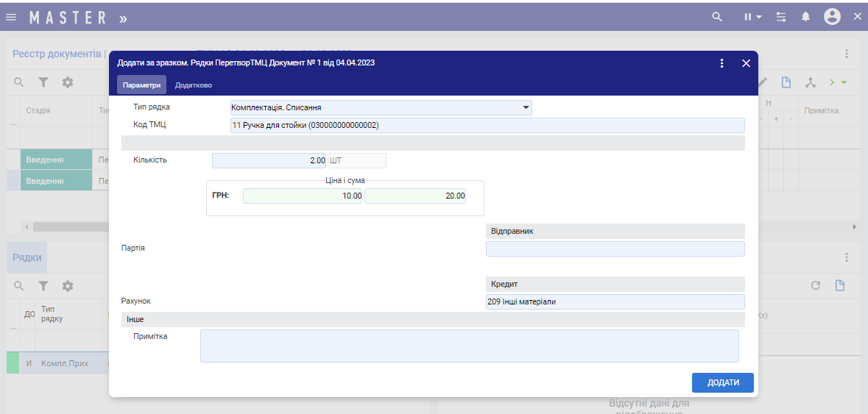This screenshot has width=868, height=414.
Task: Expand the Тип рядка dropdown
Action: coord(526,107)
